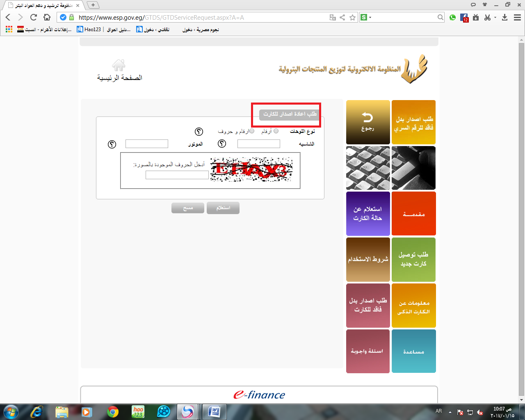525x420 pixels.
Task: Click the page vertical scrollbar
Action: click(522, 219)
